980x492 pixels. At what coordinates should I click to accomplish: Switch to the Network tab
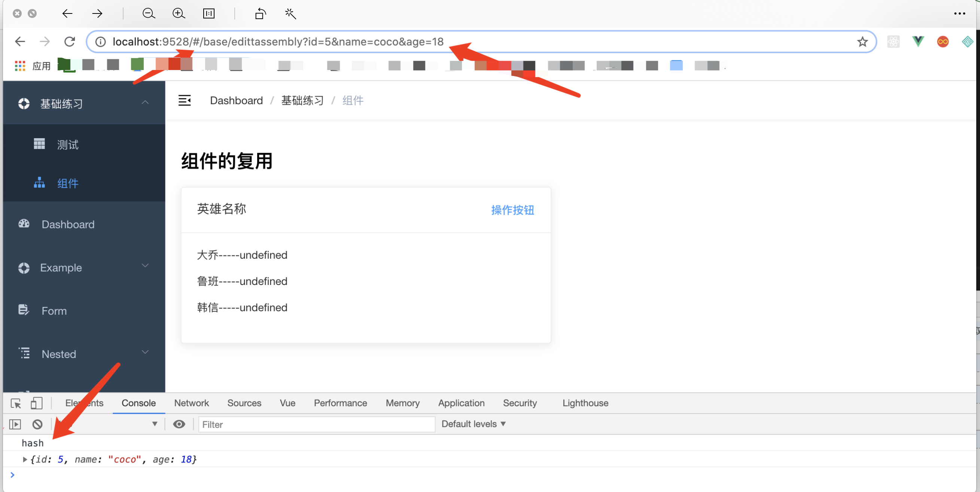click(191, 403)
